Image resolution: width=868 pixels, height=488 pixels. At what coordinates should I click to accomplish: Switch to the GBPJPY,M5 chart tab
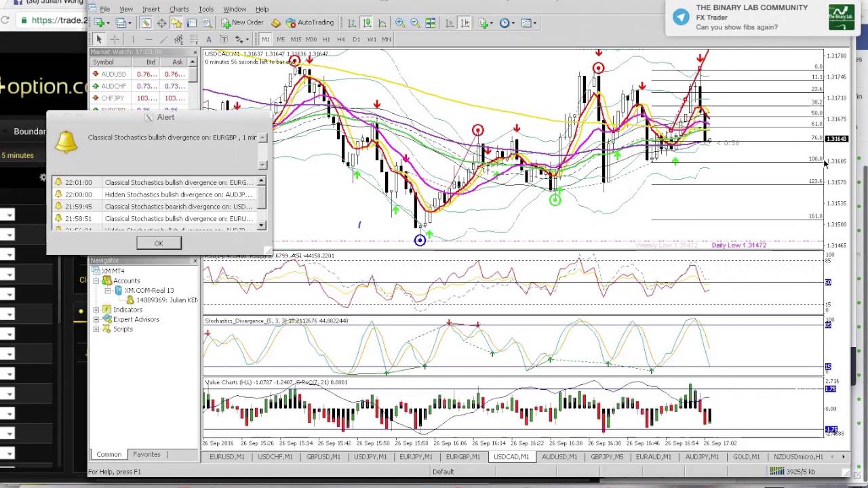point(607,457)
